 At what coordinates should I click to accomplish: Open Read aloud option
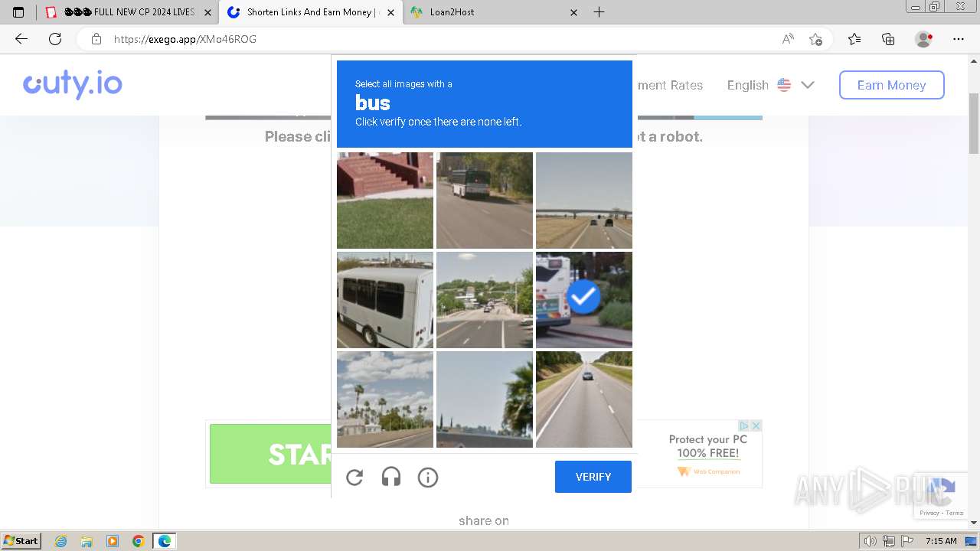click(x=788, y=39)
